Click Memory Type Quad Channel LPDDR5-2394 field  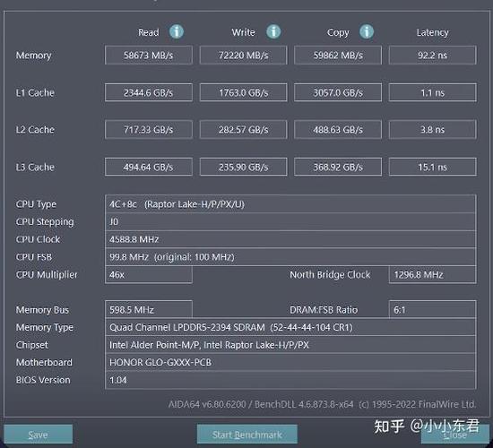[290, 327]
